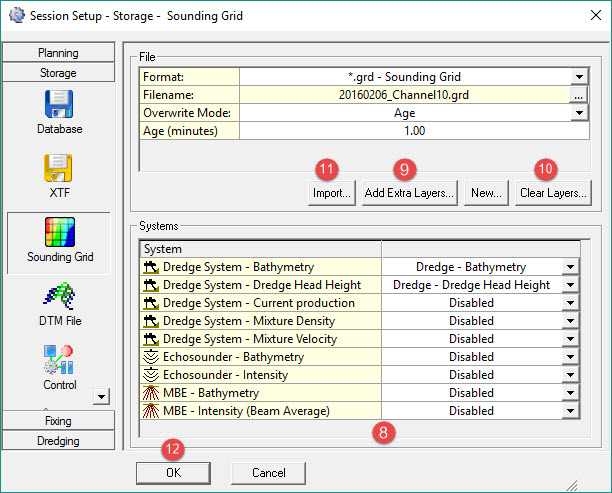The image size is (612, 493).
Task: Click the MBE - Bathymetry row icon
Action: 152,393
